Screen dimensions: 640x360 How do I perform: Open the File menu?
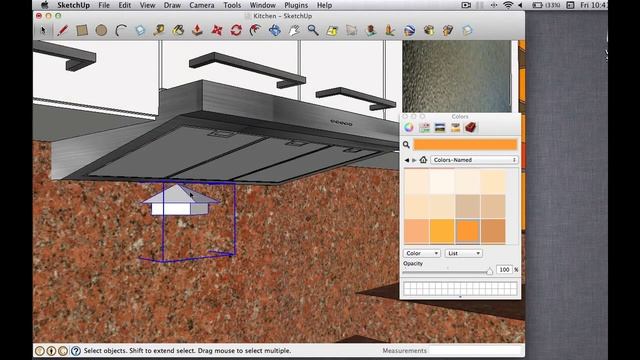[104, 5]
